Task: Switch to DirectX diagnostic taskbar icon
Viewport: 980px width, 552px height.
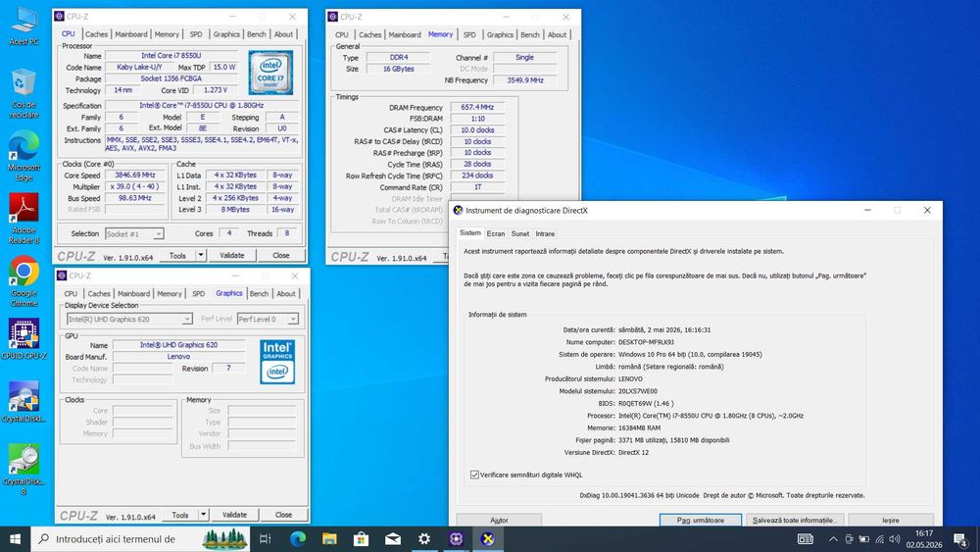Action: 487,539
